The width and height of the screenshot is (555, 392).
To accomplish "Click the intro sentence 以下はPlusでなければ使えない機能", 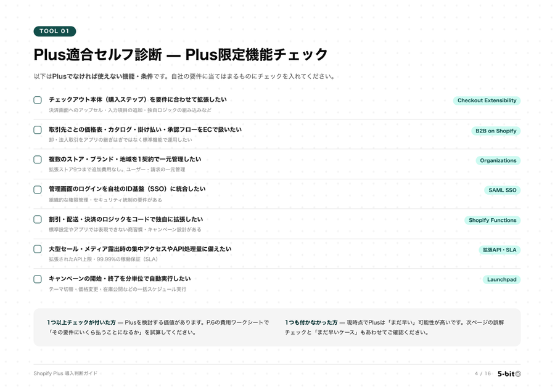I will pyautogui.click(x=184, y=76).
